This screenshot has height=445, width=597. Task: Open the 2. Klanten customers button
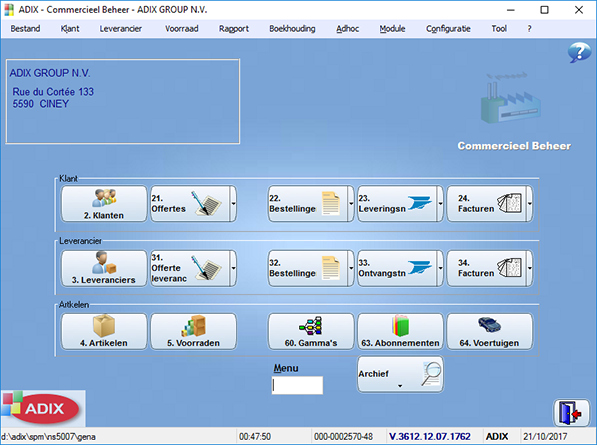pos(104,204)
